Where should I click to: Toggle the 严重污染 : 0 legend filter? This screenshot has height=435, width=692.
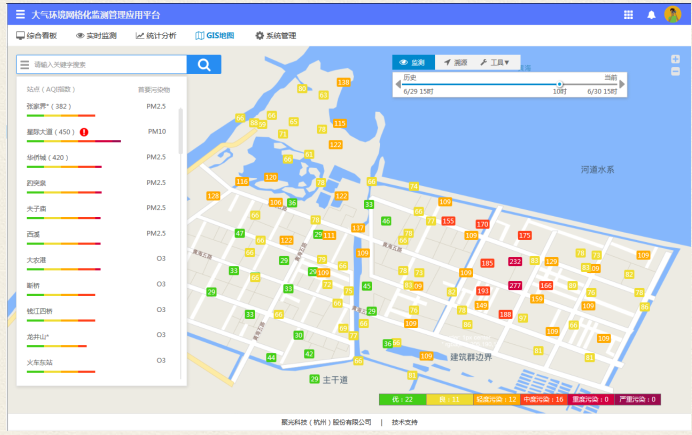click(x=637, y=399)
